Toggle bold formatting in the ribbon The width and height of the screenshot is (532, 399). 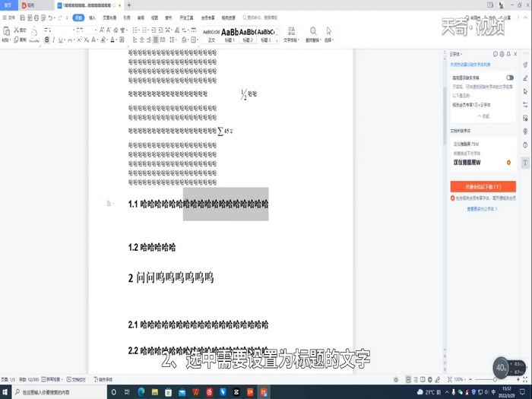pyautogui.click(x=46, y=40)
